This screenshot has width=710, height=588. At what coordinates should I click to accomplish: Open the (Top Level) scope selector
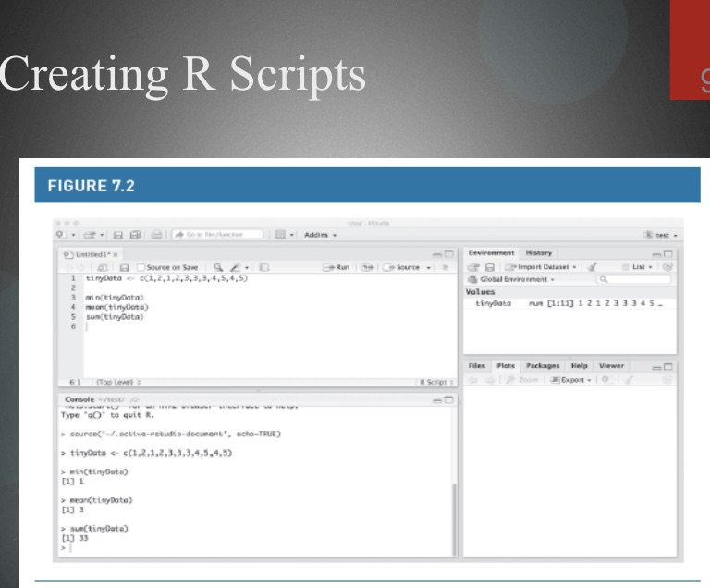118,383
